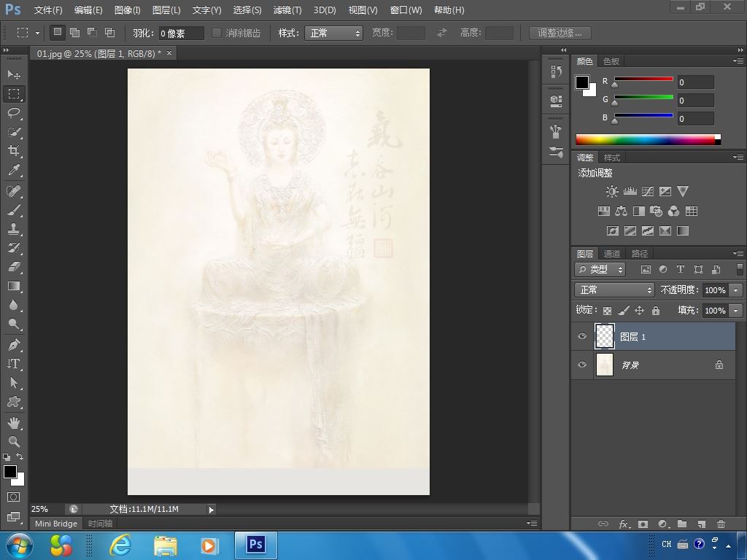Screen dimensions: 747x560
Task: Open the Color panel options menu
Action: [x=738, y=61]
